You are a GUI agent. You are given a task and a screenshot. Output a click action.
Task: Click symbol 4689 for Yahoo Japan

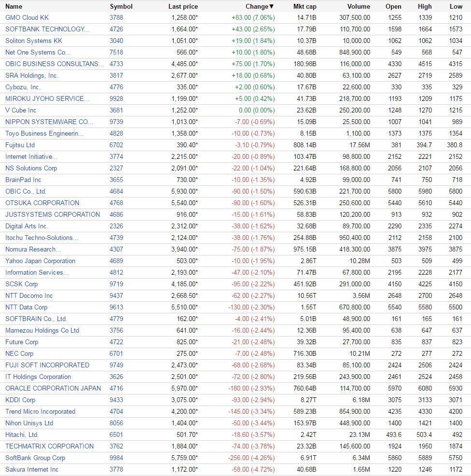[116, 261]
